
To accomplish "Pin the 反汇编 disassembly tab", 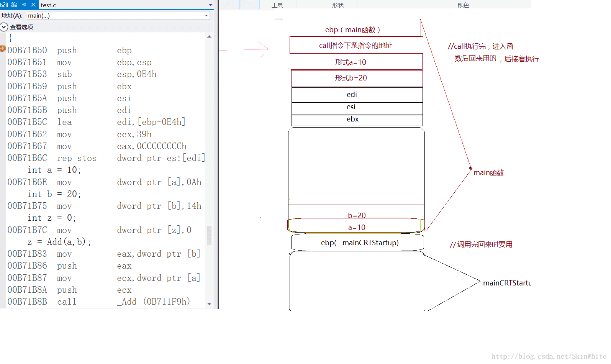I will point(25,5).
